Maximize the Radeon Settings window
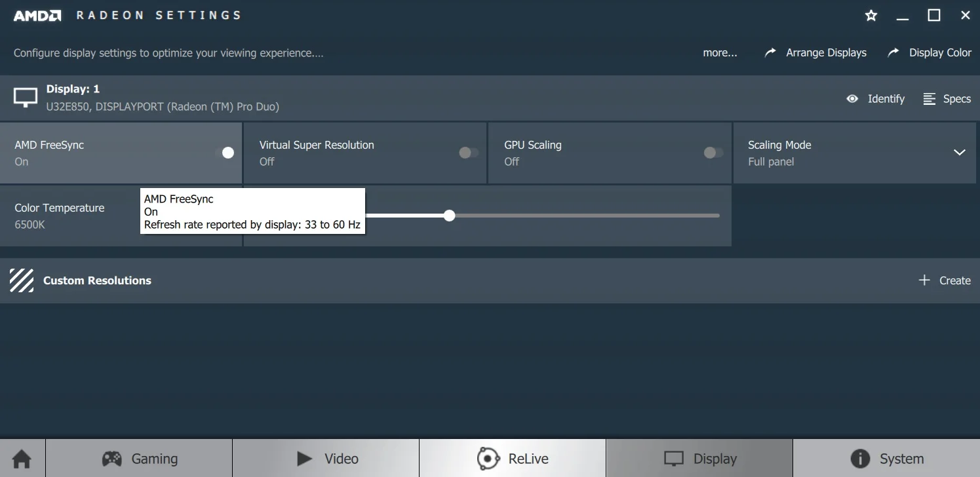Image resolution: width=980 pixels, height=477 pixels. click(x=934, y=15)
